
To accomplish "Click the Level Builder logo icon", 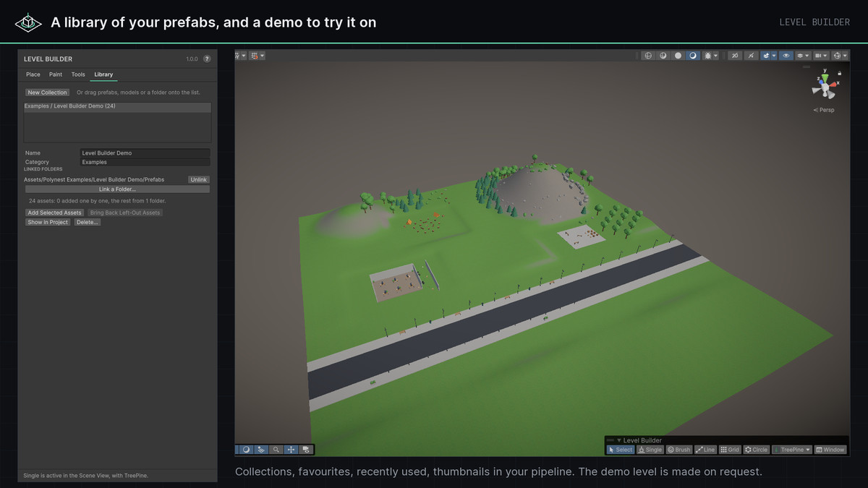I will [x=28, y=22].
